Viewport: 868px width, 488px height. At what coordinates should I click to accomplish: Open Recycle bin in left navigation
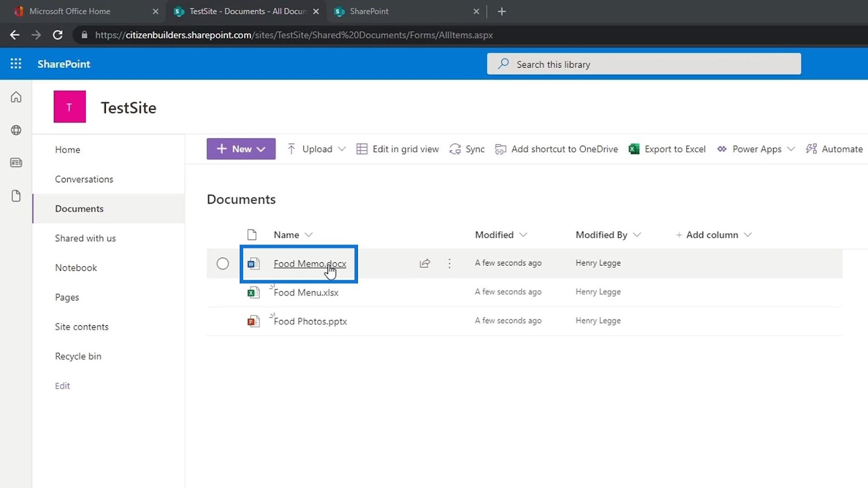pyautogui.click(x=78, y=356)
